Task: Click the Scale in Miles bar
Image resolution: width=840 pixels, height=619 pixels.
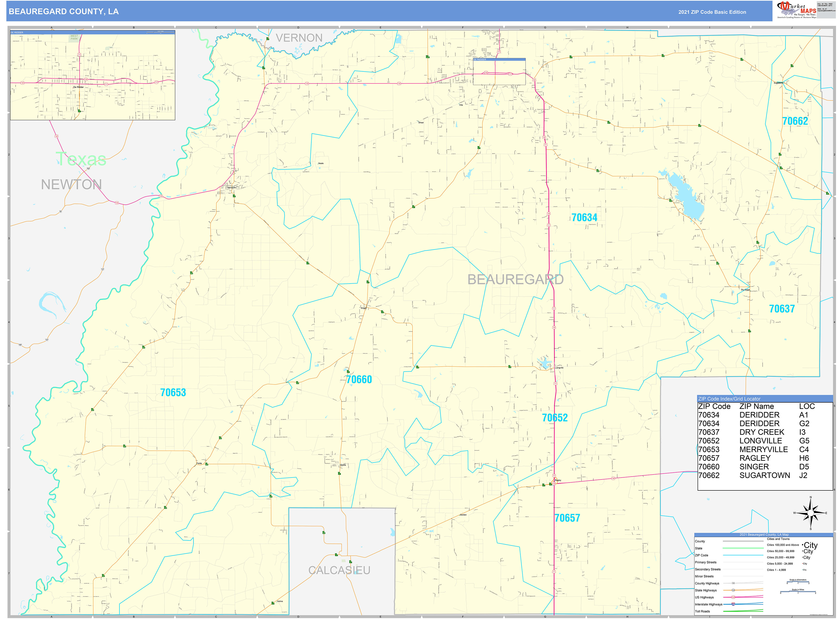Action: [x=798, y=592]
